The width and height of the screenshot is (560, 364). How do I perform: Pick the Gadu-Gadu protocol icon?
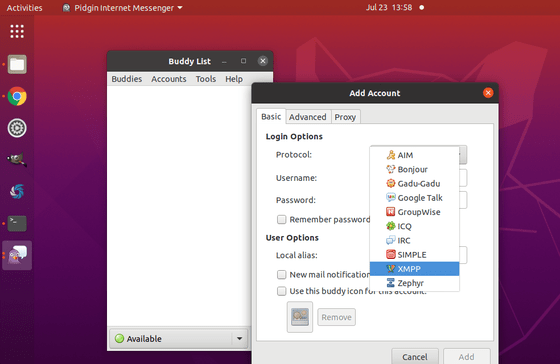point(391,183)
